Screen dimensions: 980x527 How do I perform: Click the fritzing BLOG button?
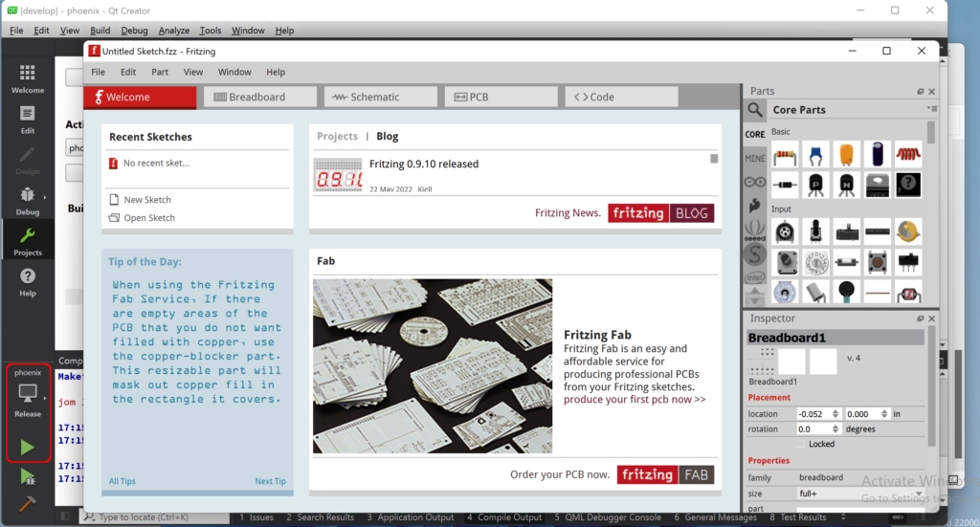pos(660,213)
